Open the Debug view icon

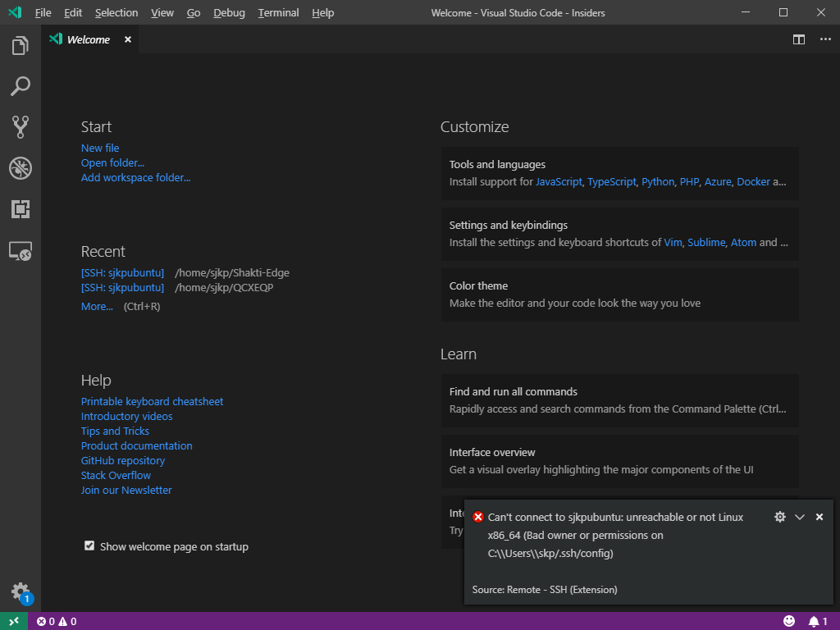(x=21, y=168)
